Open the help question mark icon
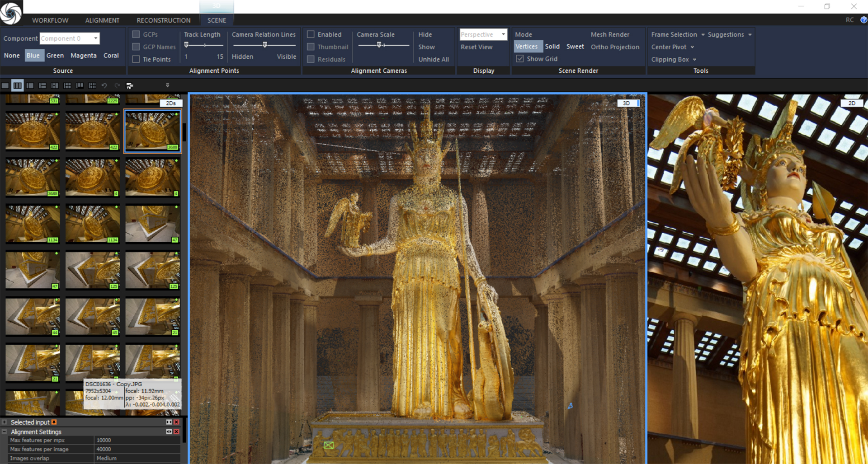The height and width of the screenshot is (464, 868). (x=863, y=20)
